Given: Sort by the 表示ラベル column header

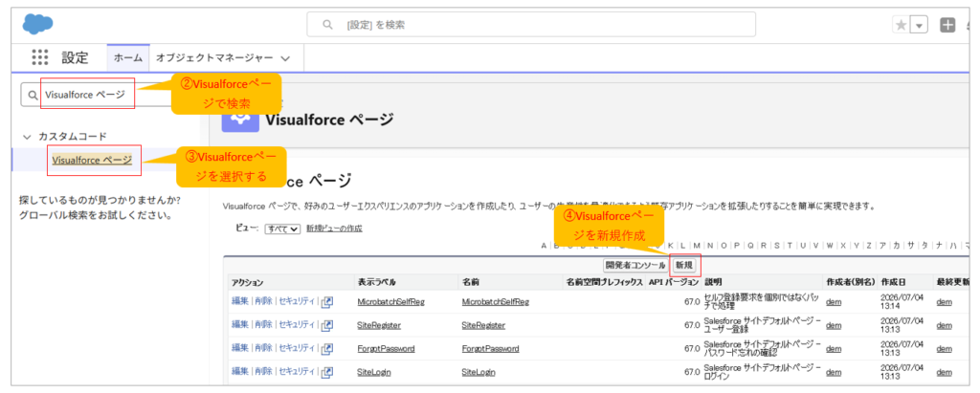Looking at the screenshot, I should pyautogui.click(x=376, y=282).
